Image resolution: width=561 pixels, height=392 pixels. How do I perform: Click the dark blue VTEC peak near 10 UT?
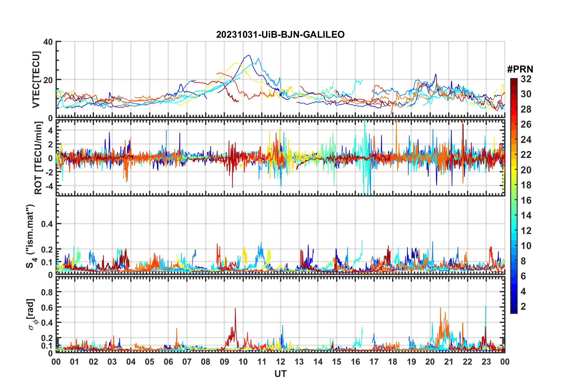pos(249,55)
